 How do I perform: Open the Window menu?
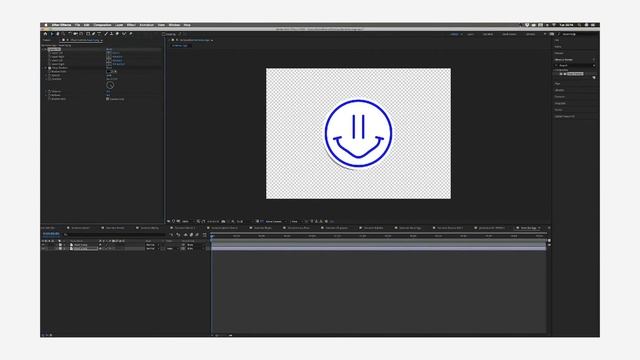click(x=174, y=25)
